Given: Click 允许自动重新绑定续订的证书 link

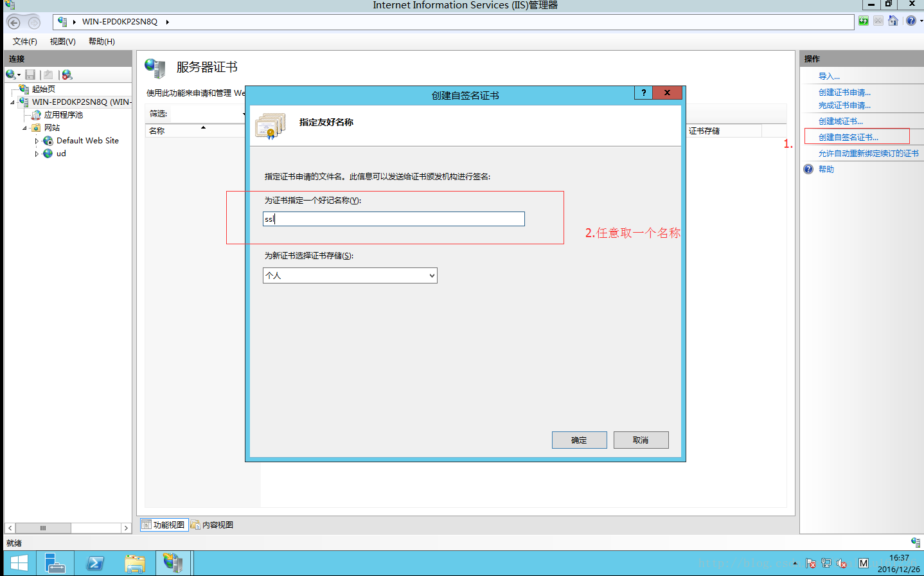Looking at the screenshot, I should pyautogui.click(x=868, y=154).
